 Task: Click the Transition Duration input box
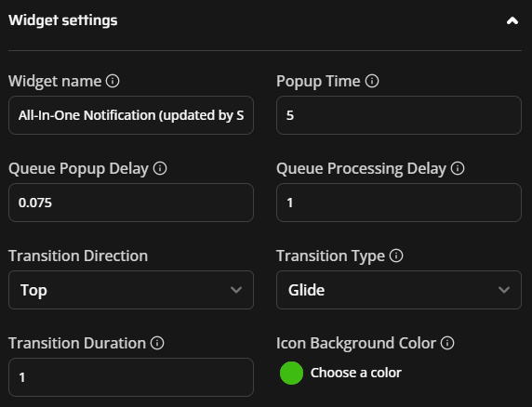(131, 377)
